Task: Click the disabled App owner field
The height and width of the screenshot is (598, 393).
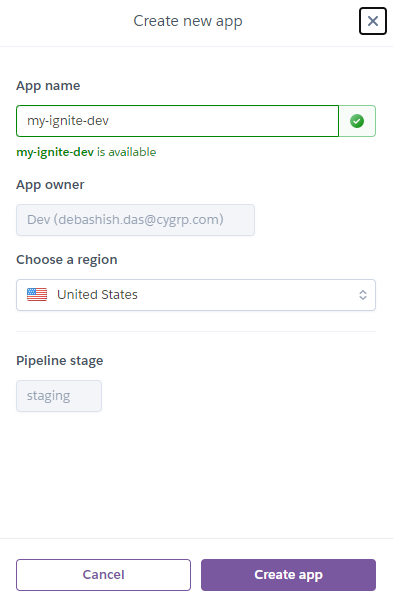Action: coord(135,220)
